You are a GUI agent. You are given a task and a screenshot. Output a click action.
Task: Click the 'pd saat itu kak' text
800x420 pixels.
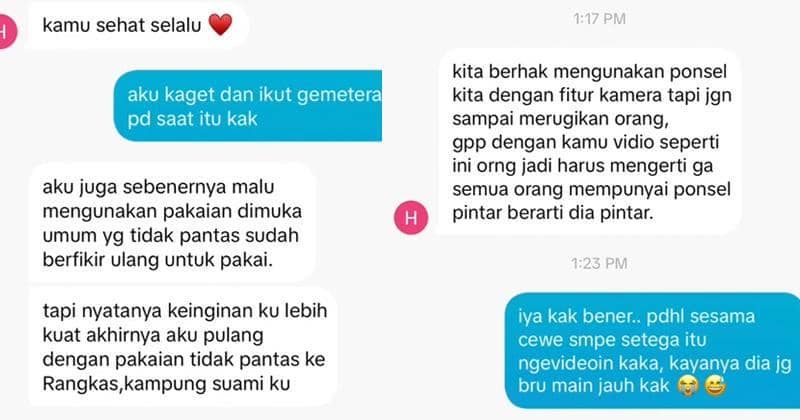click(192, 119)
